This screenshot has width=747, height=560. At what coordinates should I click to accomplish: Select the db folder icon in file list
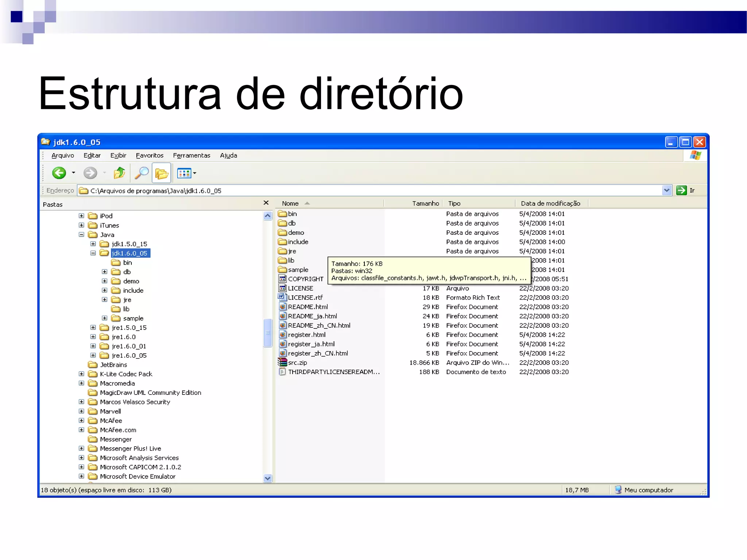click(282, 223)
